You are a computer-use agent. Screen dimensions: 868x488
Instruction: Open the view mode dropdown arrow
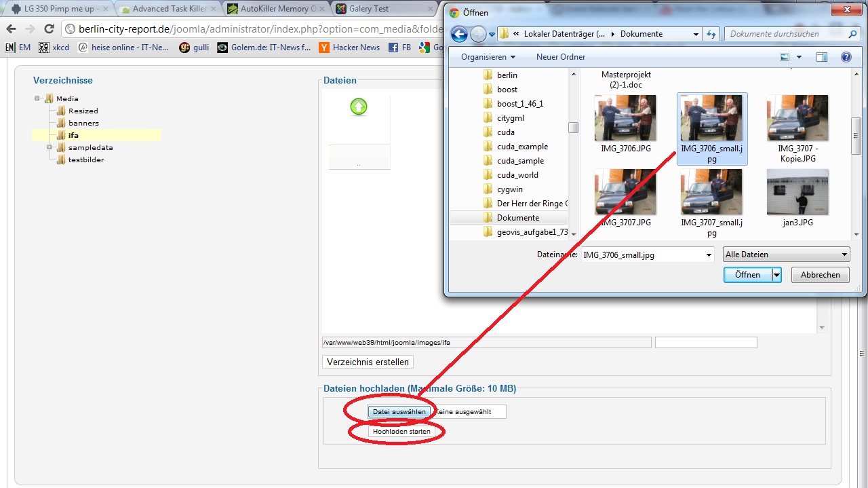pyautogui.click(x=800, y=58)
